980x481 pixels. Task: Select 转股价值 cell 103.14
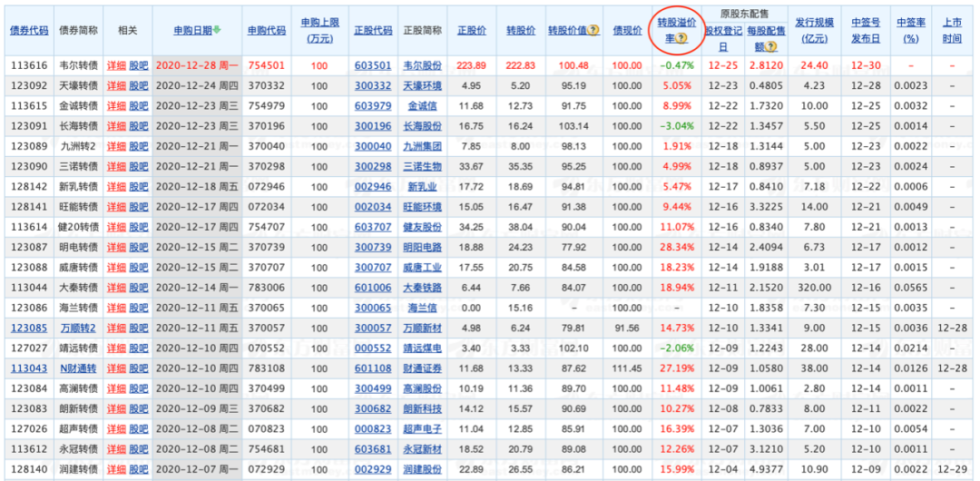(573, 126)
